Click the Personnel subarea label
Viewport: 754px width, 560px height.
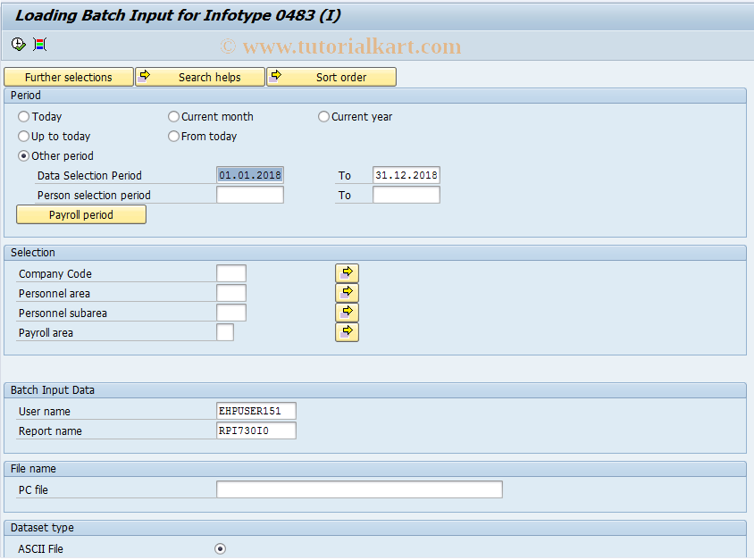click(63, 313)
